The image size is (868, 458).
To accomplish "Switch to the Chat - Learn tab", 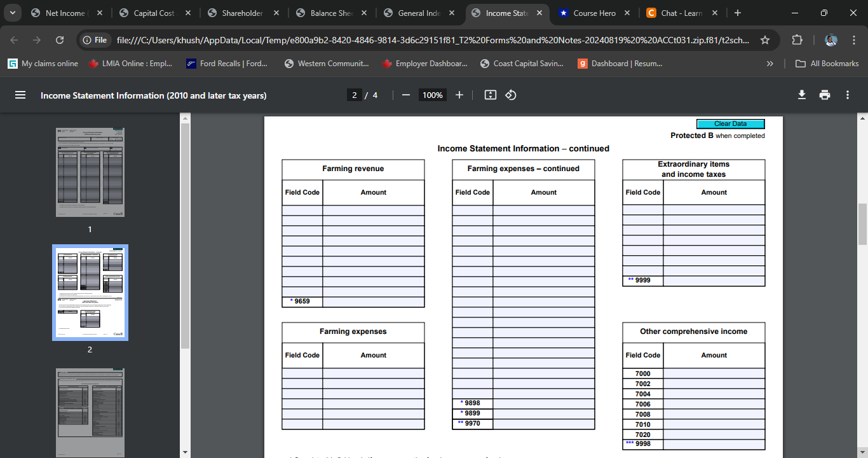I will pos(682,13).
